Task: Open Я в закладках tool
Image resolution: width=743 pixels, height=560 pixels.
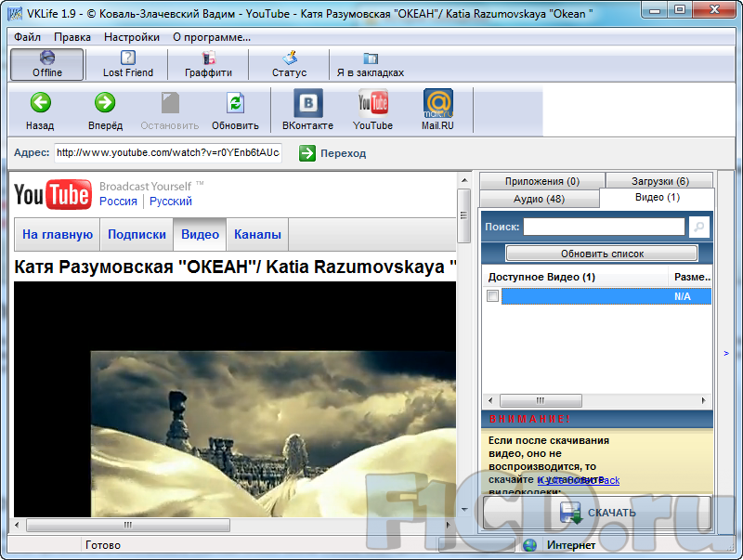Action: pyautogui.click(x=370, y=64)
